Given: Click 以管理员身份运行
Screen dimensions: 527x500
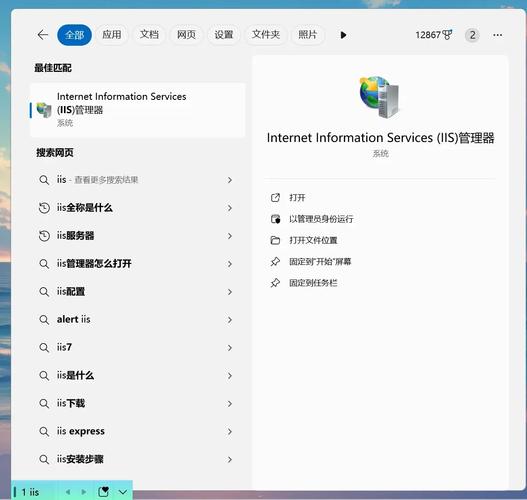Looking at the screenshot, I should [321, 219].
